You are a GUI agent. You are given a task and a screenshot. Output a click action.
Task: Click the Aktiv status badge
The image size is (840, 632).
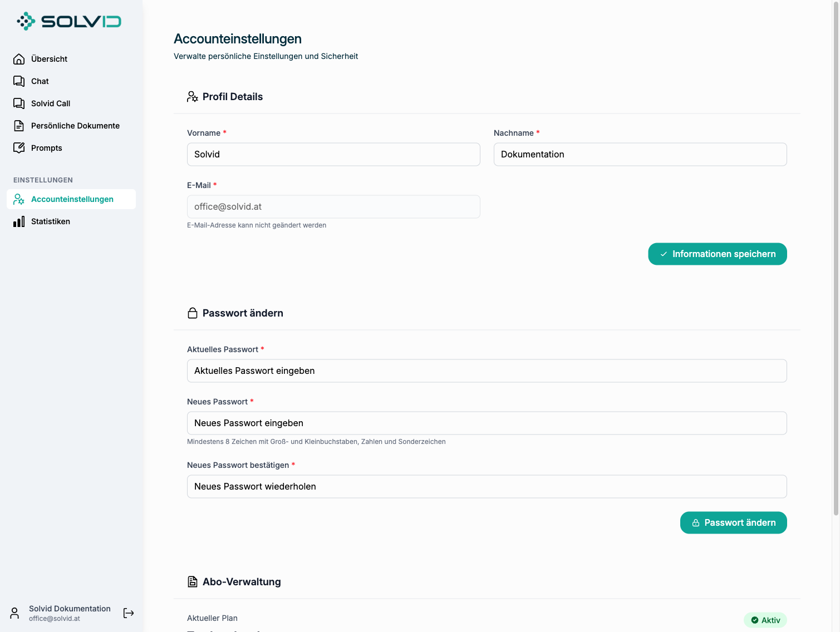click(x=765, y=620)
